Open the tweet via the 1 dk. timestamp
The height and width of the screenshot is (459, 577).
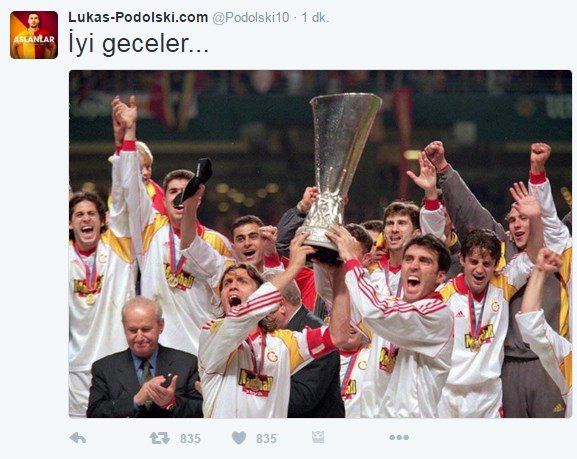(315, 17)
